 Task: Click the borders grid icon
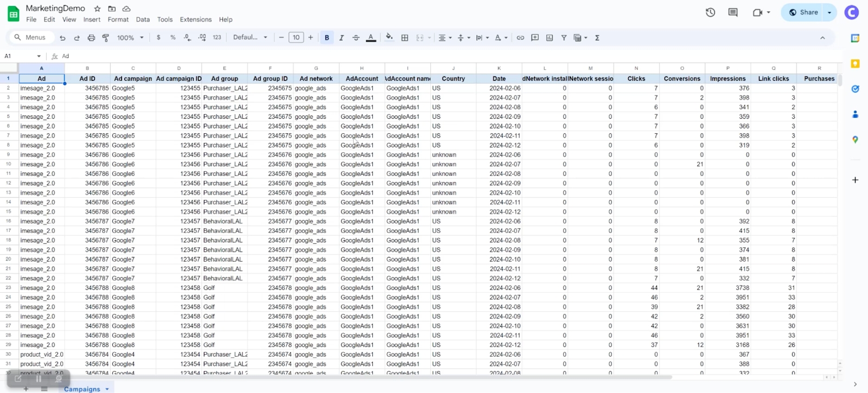pos(405,38)
